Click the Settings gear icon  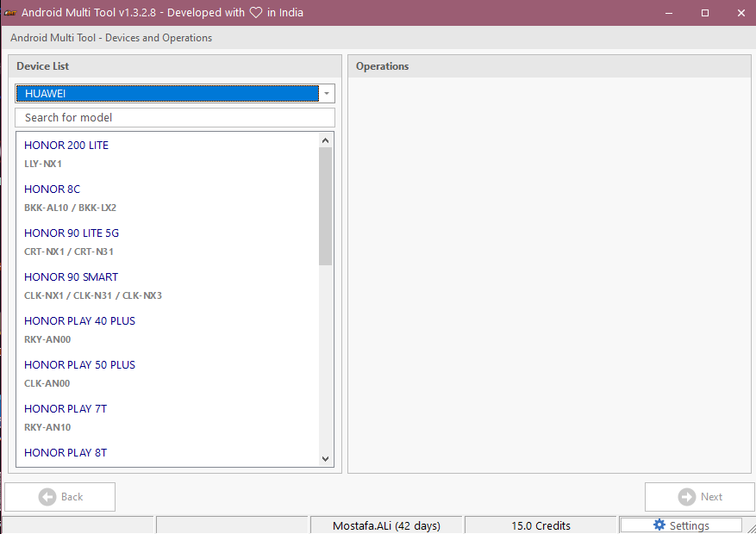pyautogui.click(x=659, y=525)
